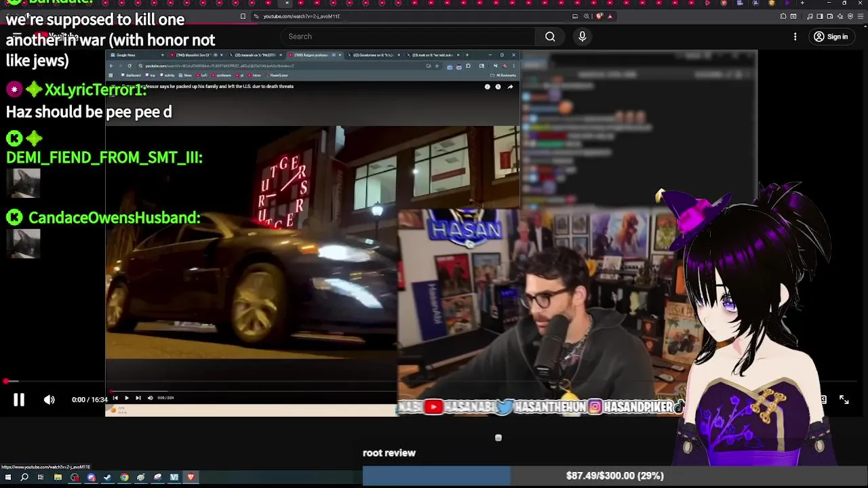This screenshot has height=488, width=868.
Task: Start voice search with the microphone icon
Action: pyautogui.click(x=582, y=37)
